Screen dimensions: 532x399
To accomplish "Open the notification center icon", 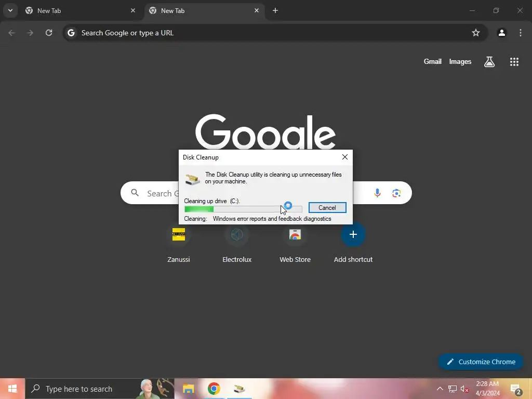I will [516, 389].
